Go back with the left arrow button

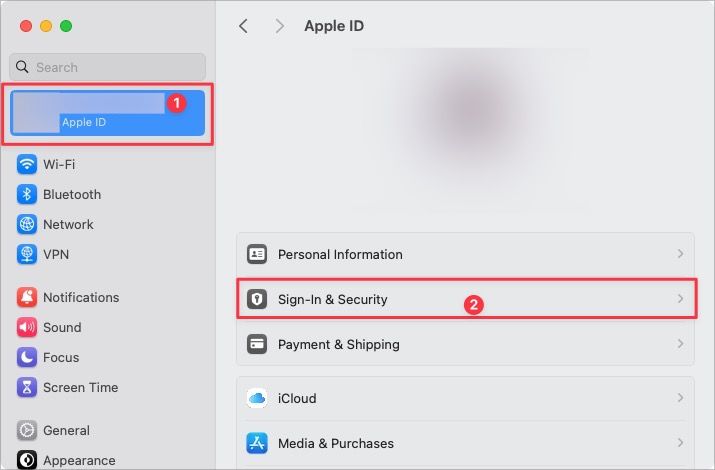tap(243, 26)
